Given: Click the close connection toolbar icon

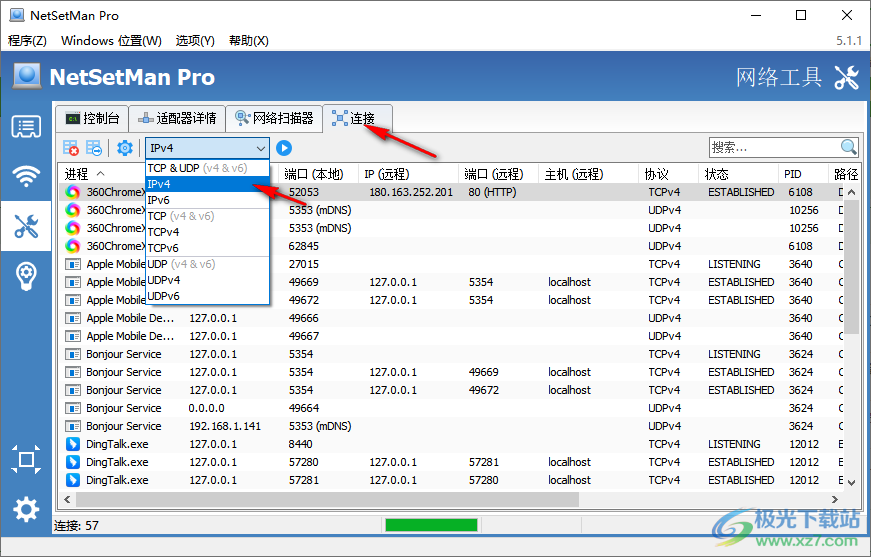Looking at the screenshot, I should point(71,148).
